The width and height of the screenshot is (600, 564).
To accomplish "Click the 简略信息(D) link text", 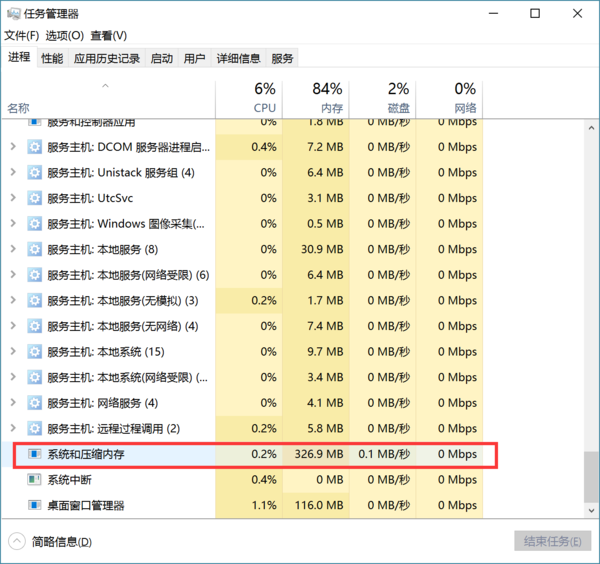I will pyautogui.click(x=62, y=542).
